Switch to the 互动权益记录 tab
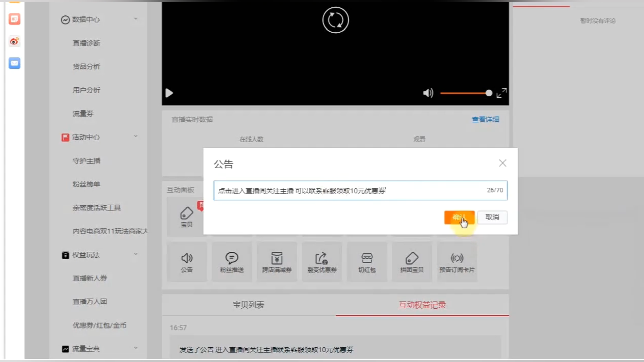Viewport: 644px width, 362px height. tap(422, 305)
